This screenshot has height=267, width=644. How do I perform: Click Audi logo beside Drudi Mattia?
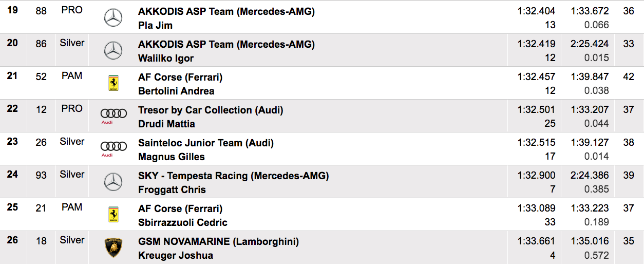[113, 116]
